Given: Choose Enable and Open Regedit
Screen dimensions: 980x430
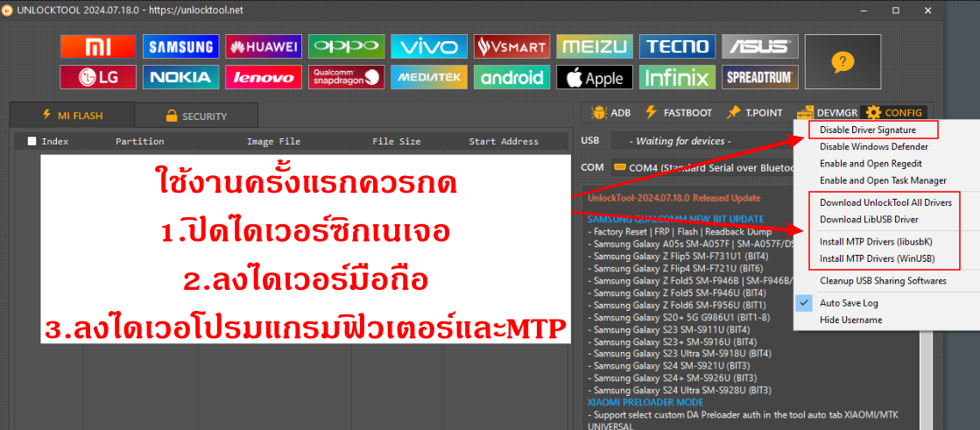Looking at the screenshot, I should (872, 163).
